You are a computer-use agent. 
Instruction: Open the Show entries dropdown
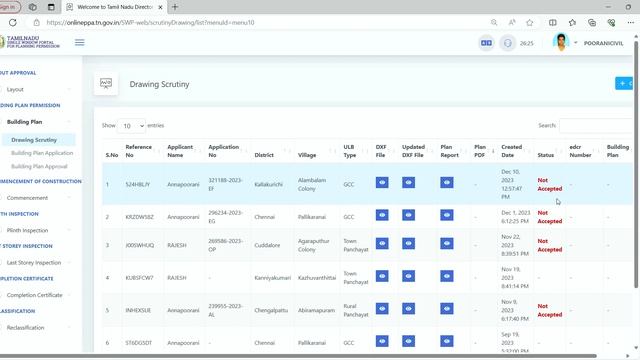pyautogui.click(x=131, y=126)
